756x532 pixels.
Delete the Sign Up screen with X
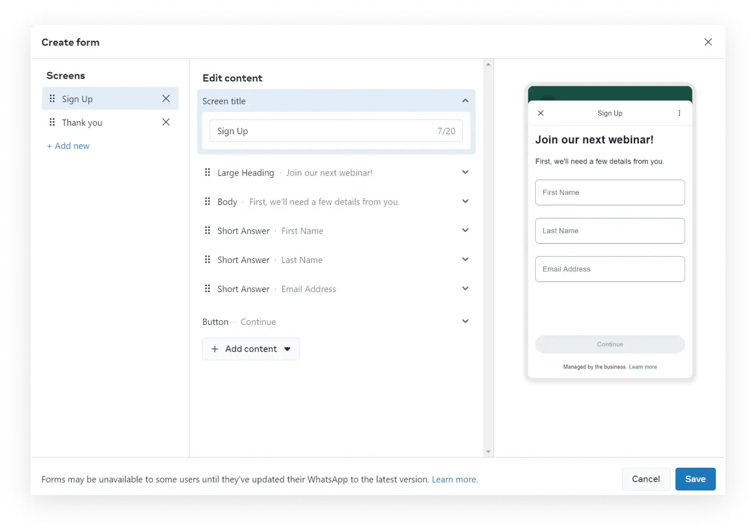point(166,99)
